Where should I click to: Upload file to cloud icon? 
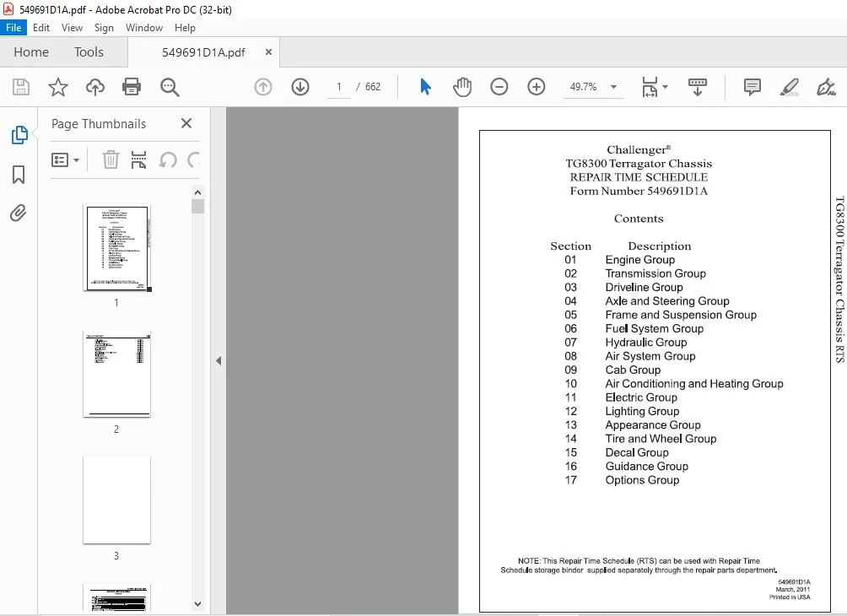click(95, 87)
